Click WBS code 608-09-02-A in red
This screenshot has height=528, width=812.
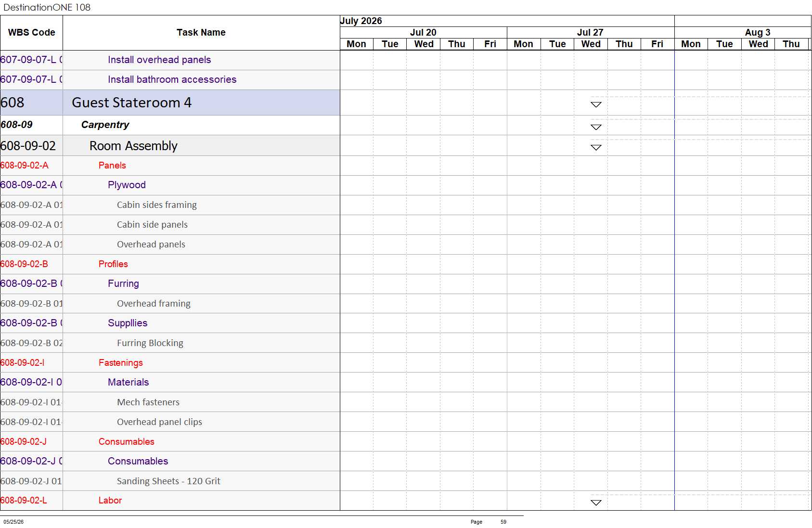click(25, 166)
